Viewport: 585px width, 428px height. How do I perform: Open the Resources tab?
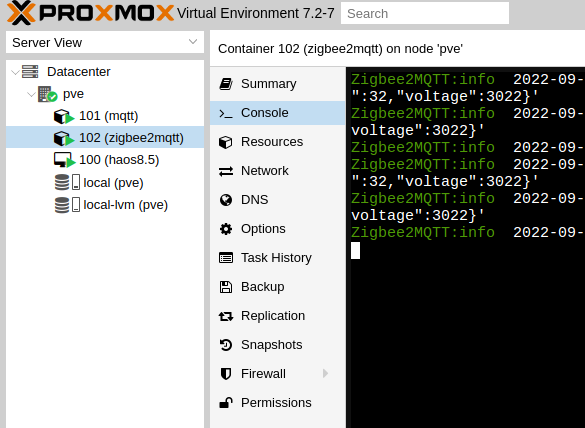pyautogui.click(x=278, y=142)
